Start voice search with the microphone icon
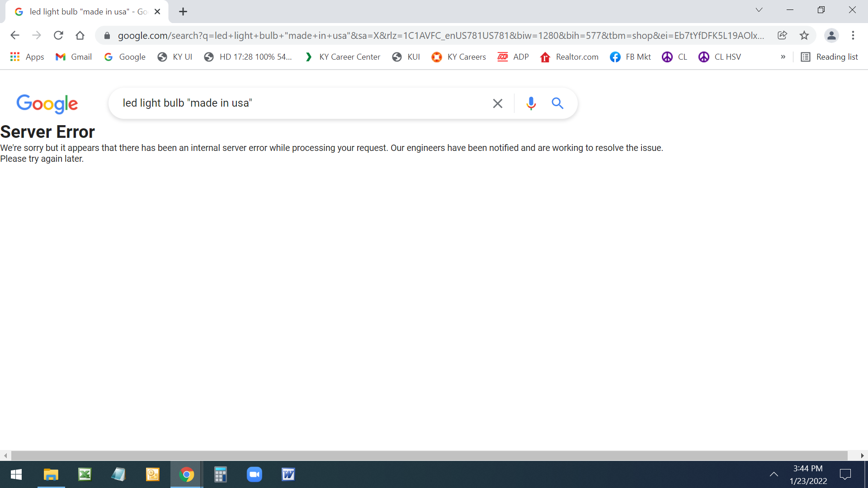 click(x=531, y=103)
